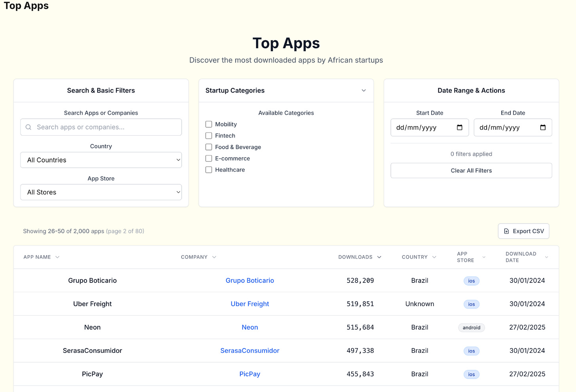The image size is (576, 392).
Task: Open the SerasaConsumidor company link
Action: pyautogui.click(x=250, y=350)
